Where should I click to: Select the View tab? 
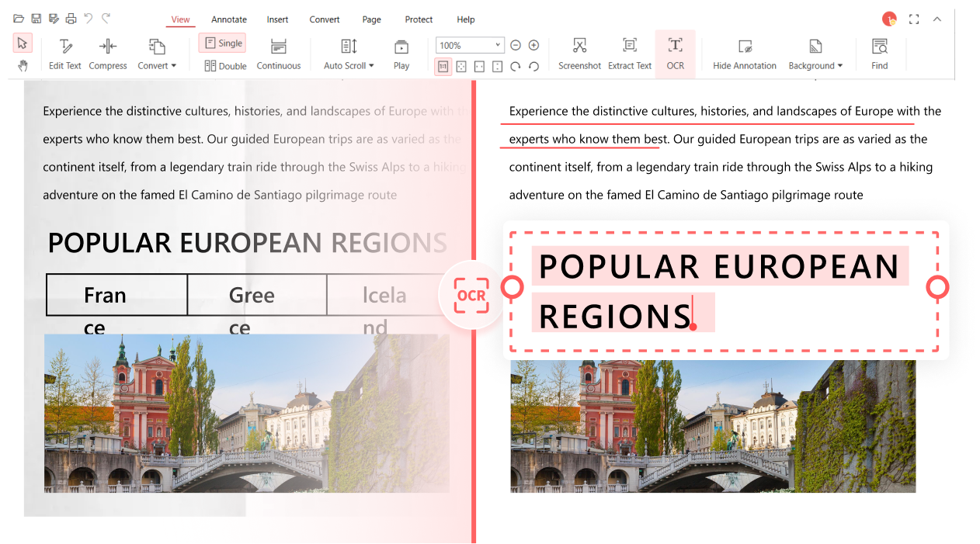click(x=180, y=19)
